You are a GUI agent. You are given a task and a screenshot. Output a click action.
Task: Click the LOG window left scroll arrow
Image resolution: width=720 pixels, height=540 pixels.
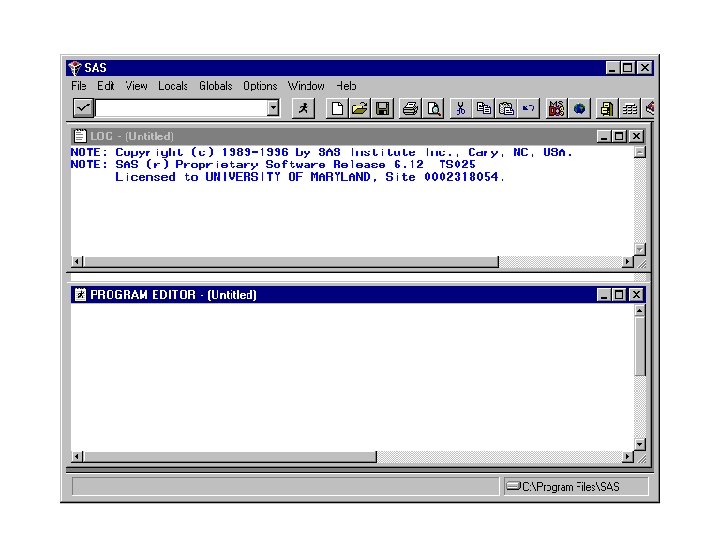coord(77,262)
